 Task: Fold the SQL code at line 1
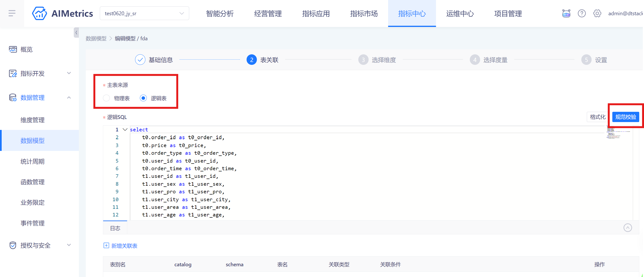125,129
